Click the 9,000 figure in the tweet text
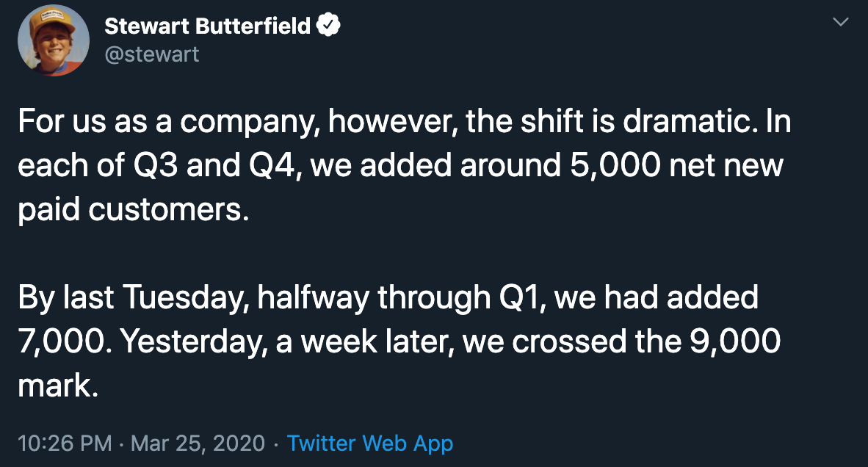The width and height of the screenshot is (868, 467). point(735,341)
